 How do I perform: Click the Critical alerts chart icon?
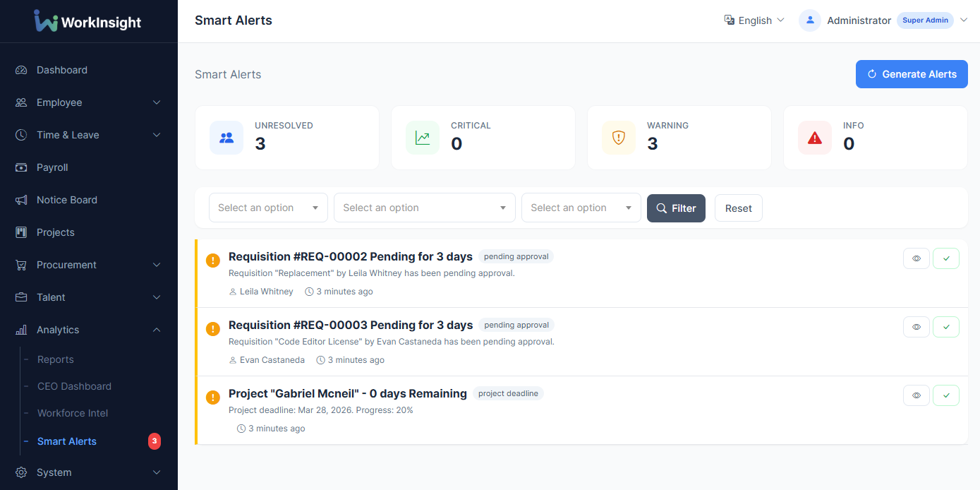[422, 138]
